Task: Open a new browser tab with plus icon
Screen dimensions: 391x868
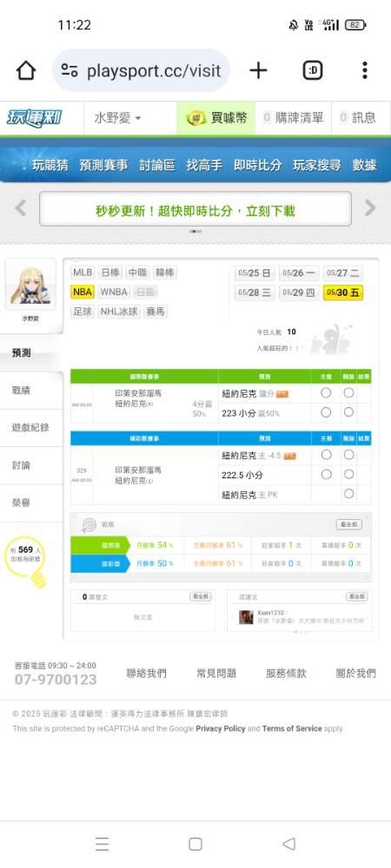Action: 258,70
